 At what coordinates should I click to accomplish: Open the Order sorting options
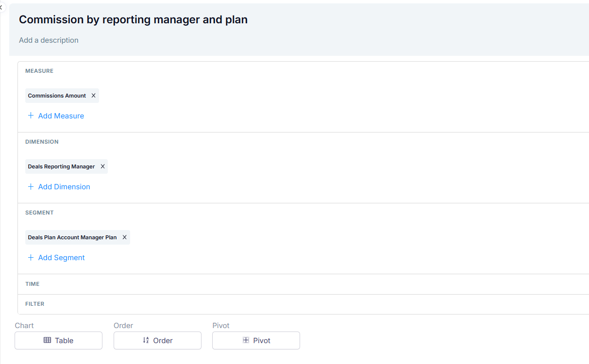tap(157, 340)
